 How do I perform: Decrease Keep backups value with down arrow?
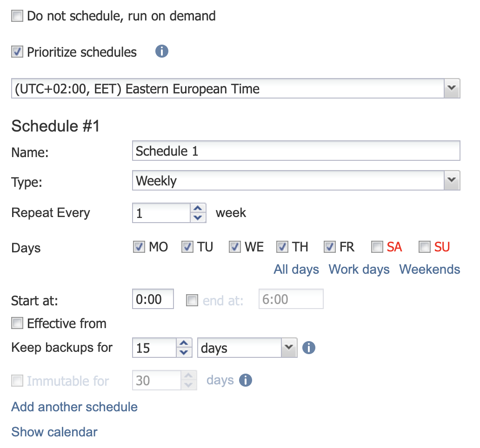pyautogui.click(x=185, y=352)
